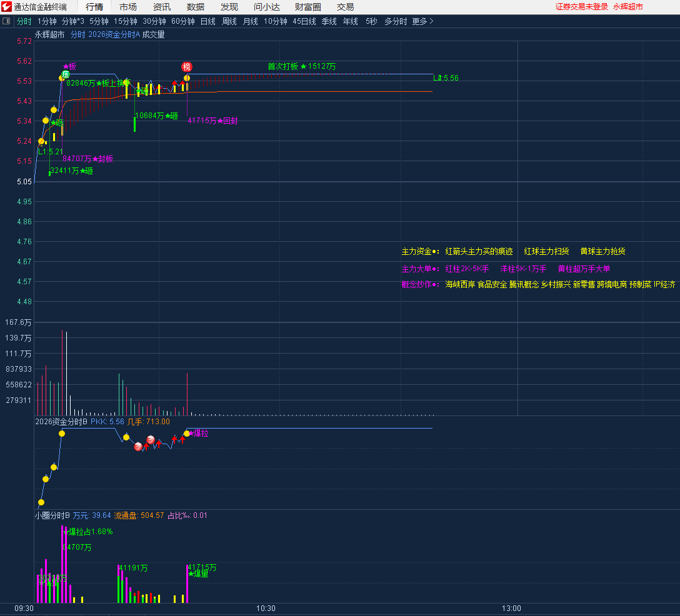The width and height of the screenshot is (680, 616).
Task: Click the yellow ball next to 爆拉 label
Action: pyautogui.click(x=187, y=433)
